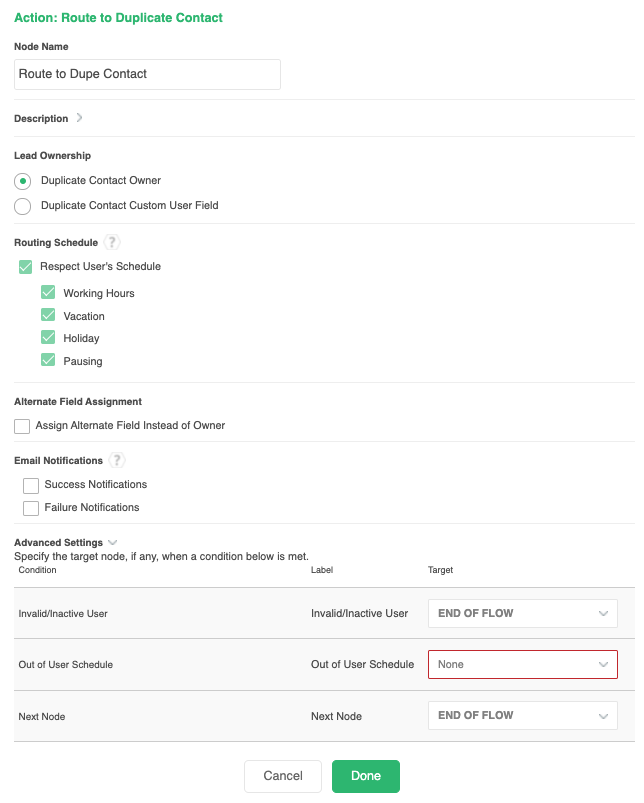Open Out of User Schedule target dropdown
The width and height of the screenshot is (644, 803).
point(522,664)
